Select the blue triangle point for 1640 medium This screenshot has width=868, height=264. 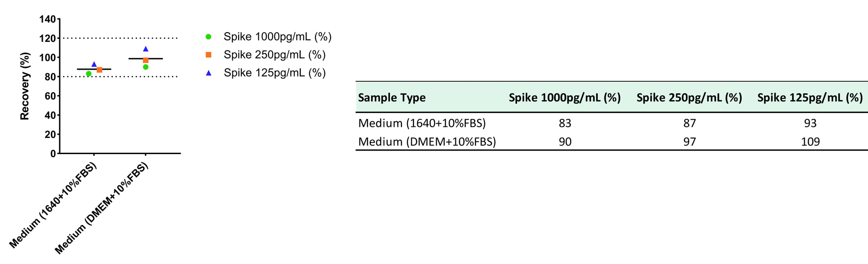tap(94, 64)
